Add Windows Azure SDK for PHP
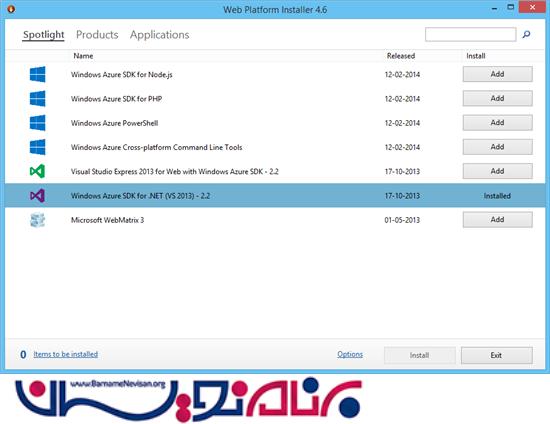This screenshot has height=424, width=550. [x=497, y=98]
